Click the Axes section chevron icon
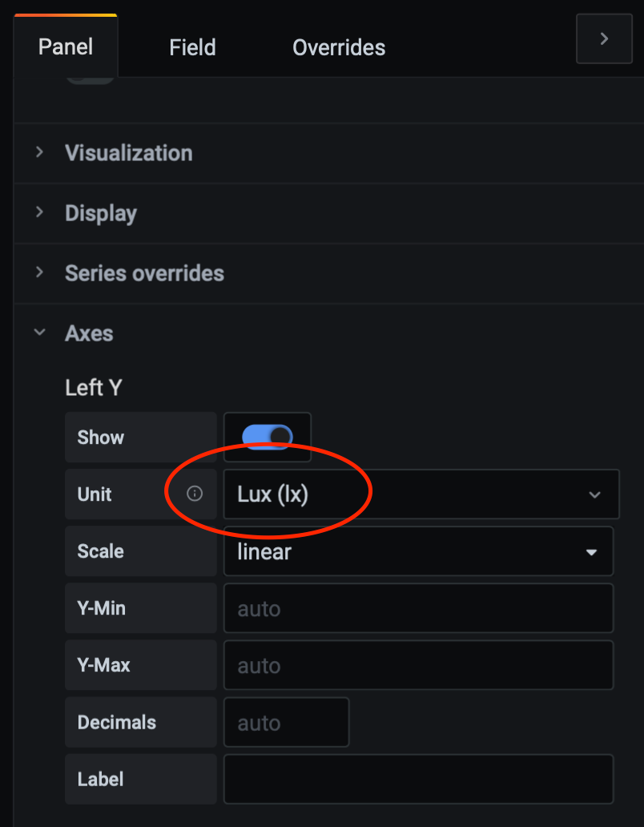 40,333
